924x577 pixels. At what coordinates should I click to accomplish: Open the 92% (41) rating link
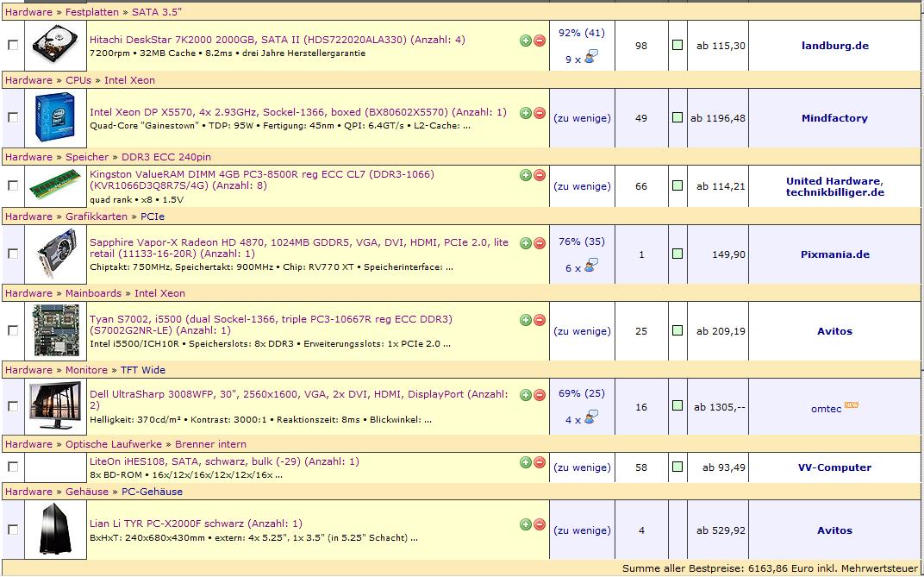(582, 33)
